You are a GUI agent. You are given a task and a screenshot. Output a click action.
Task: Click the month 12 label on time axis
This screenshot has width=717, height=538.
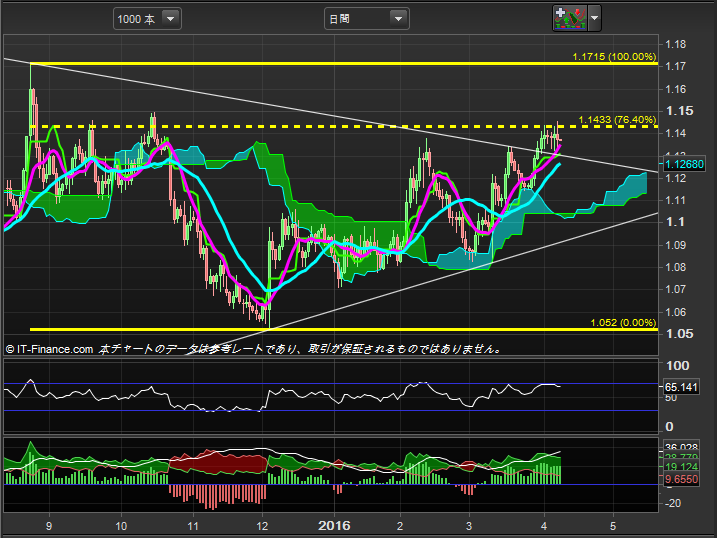[x=262, y=526]
